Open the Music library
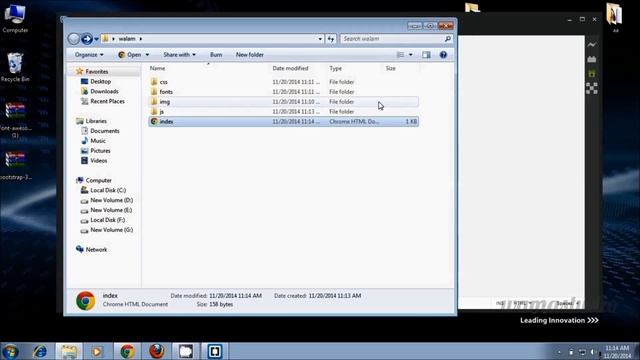Image resolution: width=640 pixels, height=360 pixels. 98,141
